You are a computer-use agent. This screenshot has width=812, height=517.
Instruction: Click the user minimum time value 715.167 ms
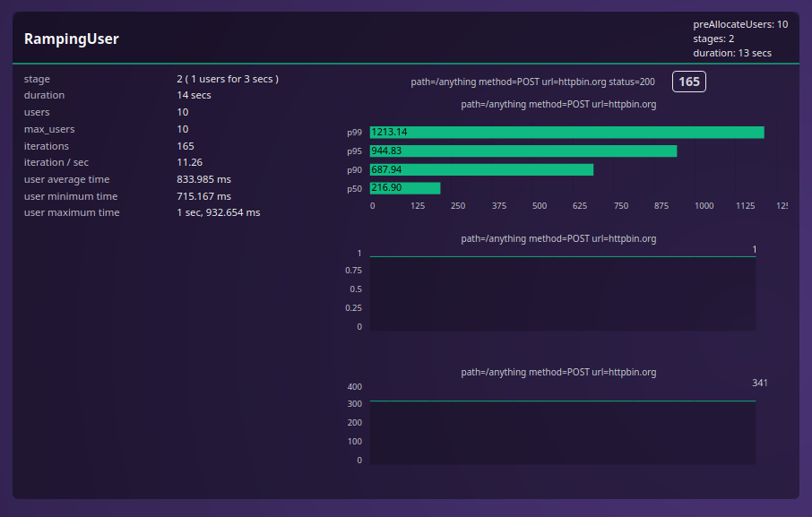point(203,196)
